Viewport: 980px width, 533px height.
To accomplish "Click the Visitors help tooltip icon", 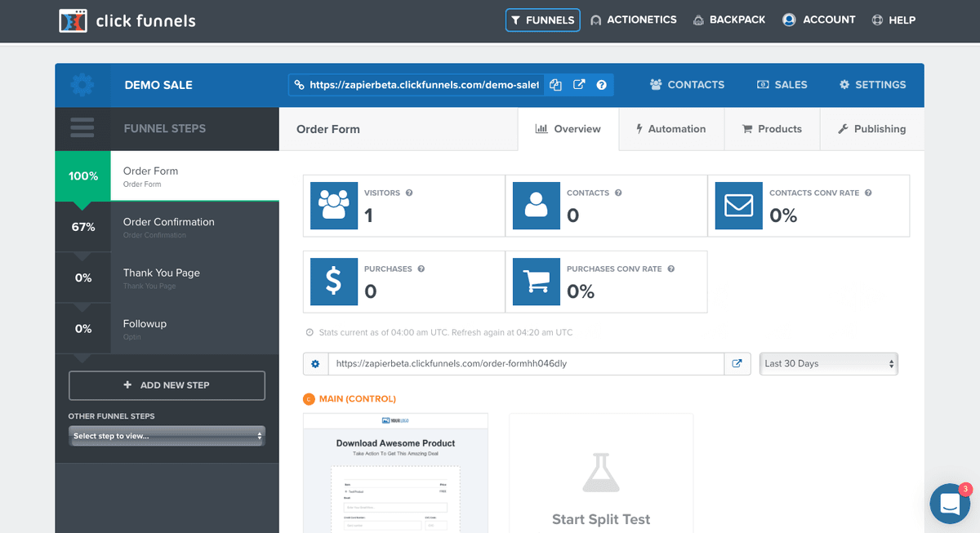I will click(x=409, y=193).
